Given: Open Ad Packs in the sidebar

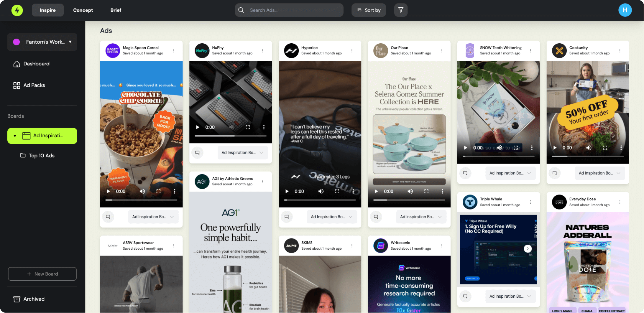Looking at the screenshot, I should pyautogui.click(x=29, y=85).
